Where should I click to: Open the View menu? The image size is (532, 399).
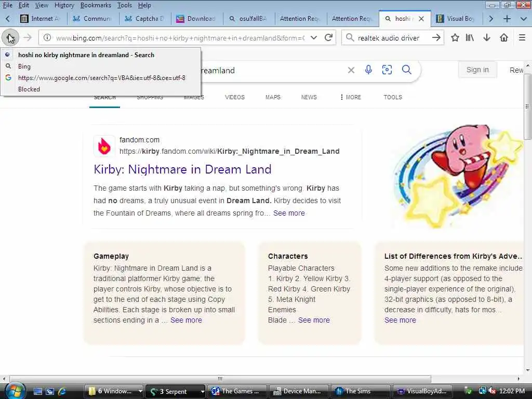[42, 5]
